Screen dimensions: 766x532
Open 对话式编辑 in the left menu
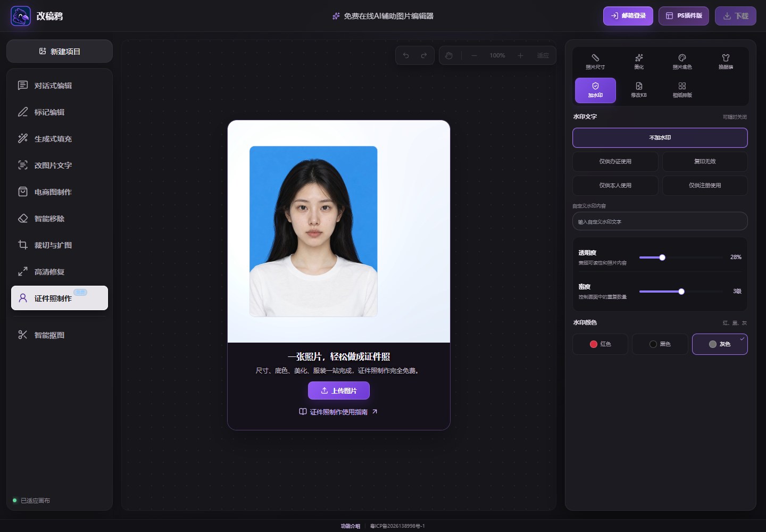point(60,85)
